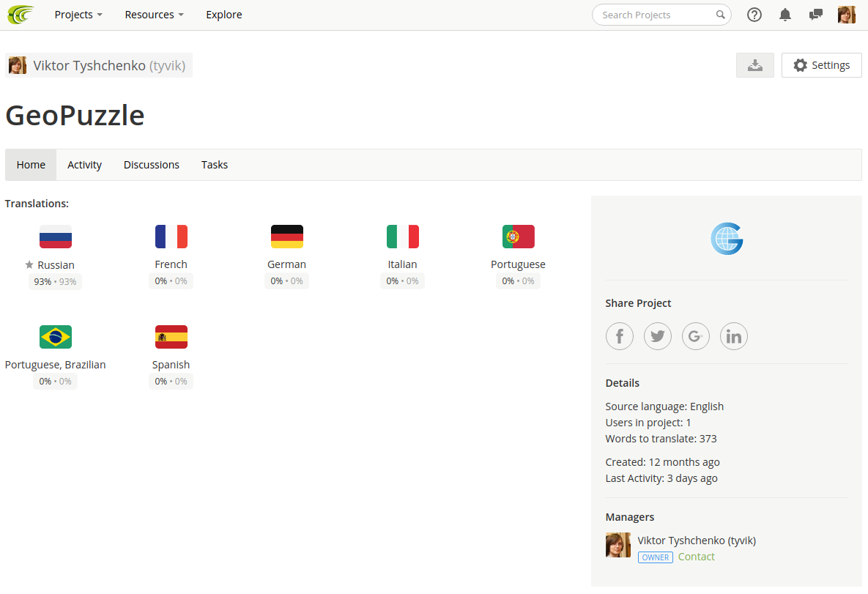868x594 pixels.
Task: Click the French flag icon
Action: (171, 237)
